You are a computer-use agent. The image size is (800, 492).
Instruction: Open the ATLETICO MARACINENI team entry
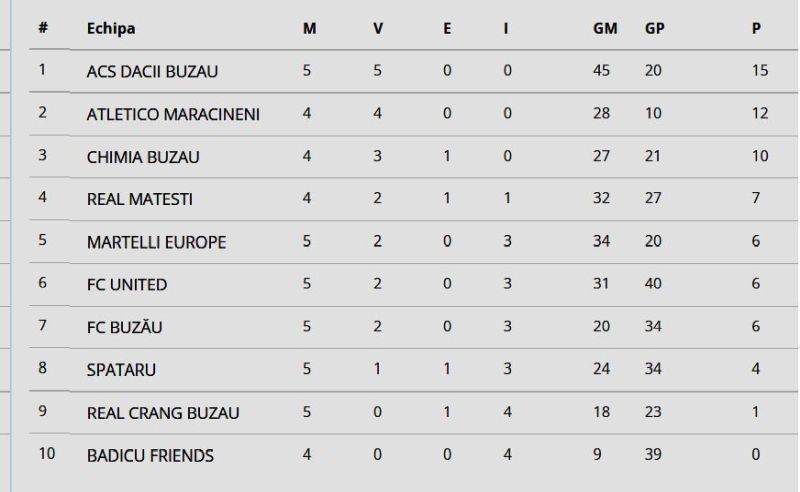173,114
